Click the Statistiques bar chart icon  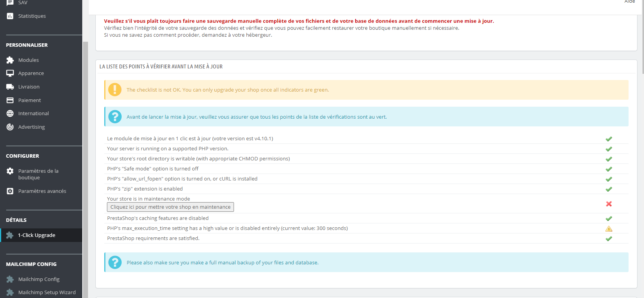[10, 16]
